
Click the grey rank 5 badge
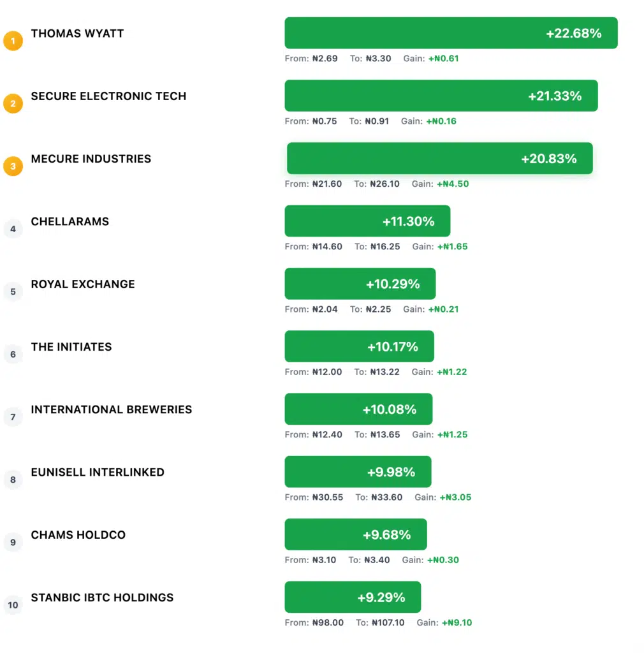pos(13,291)
